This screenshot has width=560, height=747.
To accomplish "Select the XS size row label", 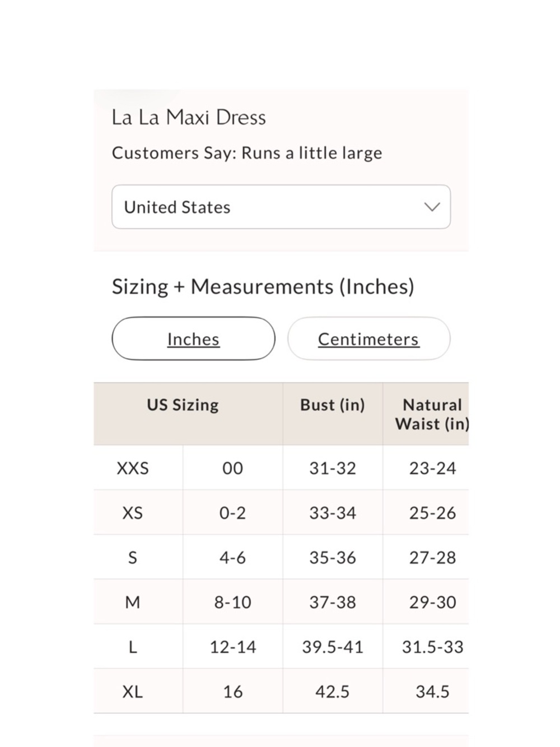I will (x=133, y=513).
